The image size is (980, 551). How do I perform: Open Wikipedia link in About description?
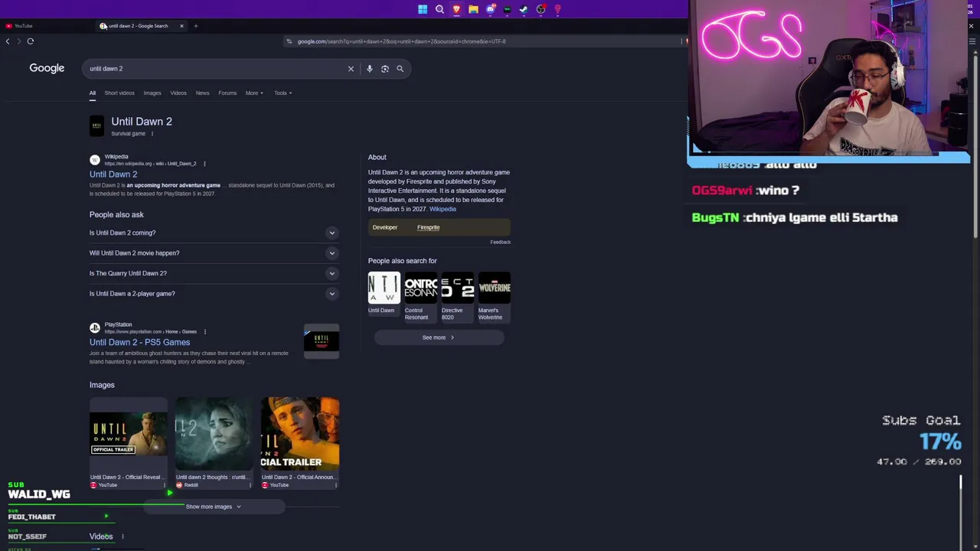[x=443, y=209]
